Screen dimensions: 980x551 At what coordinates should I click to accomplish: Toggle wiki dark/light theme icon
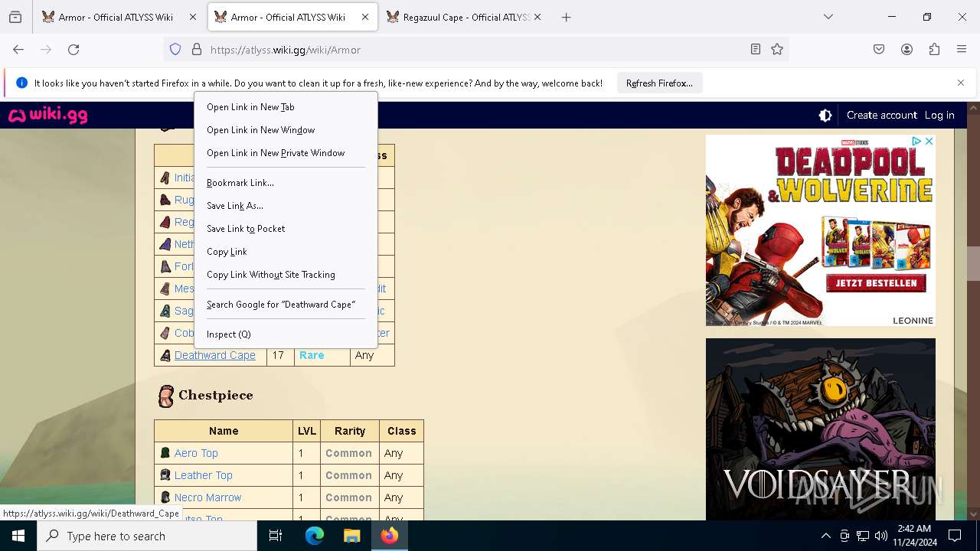coord(825,116)
